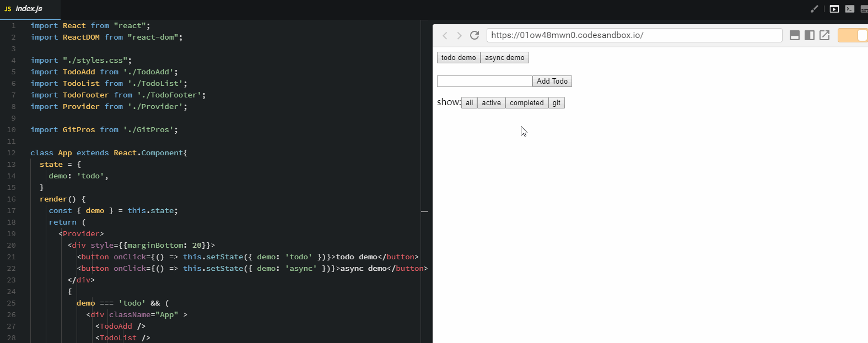Viewport: 868px width, 343px height.
Task: Click the preview URL address bar
Action: 634,35
